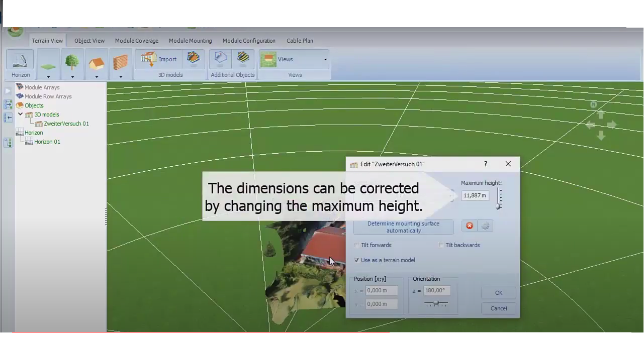Click the help question mark in Edit dialog
The image size is (644, 338).
point(485,164)
